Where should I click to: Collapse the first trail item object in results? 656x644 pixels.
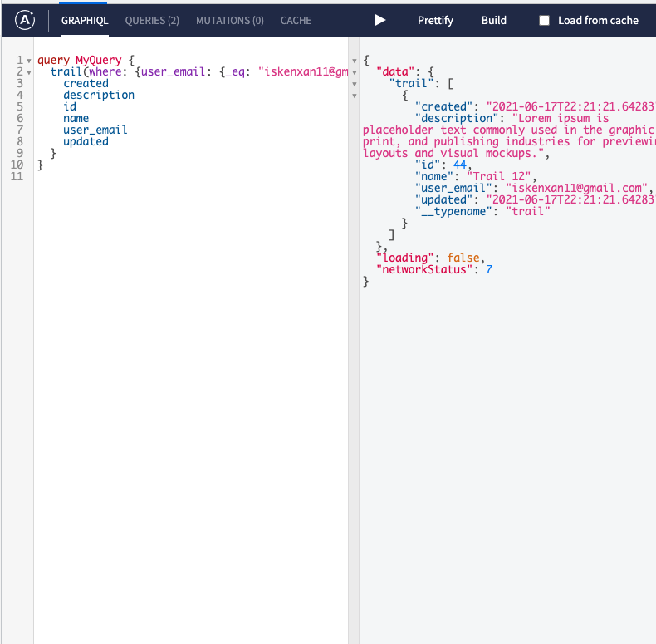click(x=355, y=96)
